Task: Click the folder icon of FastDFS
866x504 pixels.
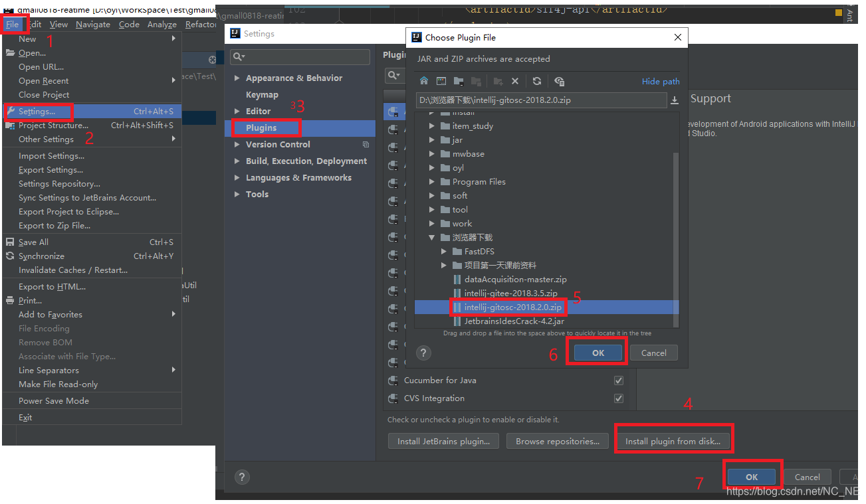Action: click(x=457, y=251)
